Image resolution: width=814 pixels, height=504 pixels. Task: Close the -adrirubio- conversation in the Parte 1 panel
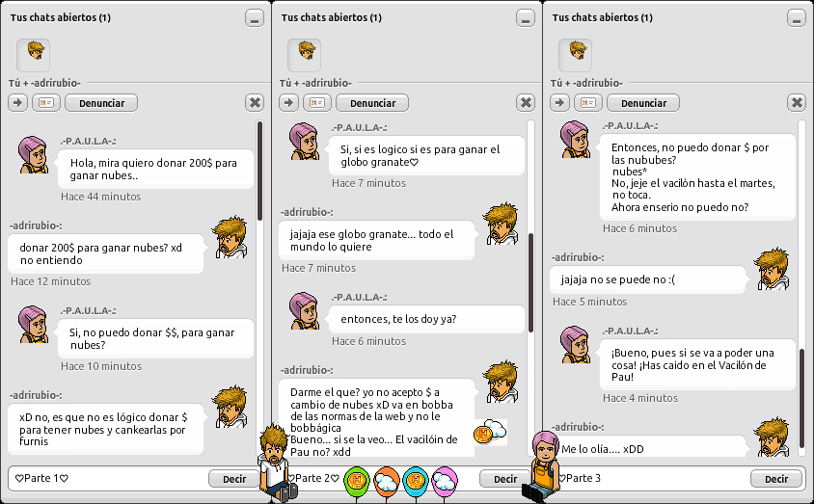click(255, 103)
